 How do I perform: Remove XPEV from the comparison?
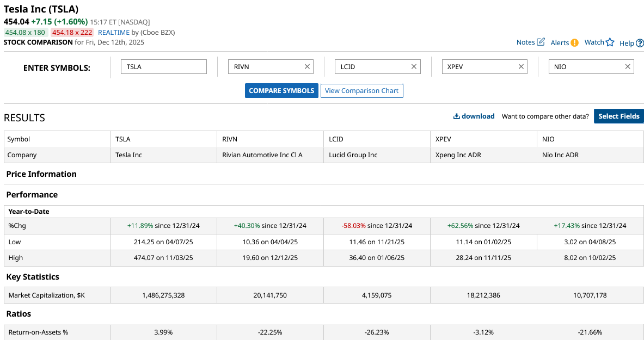coord(521,66)
